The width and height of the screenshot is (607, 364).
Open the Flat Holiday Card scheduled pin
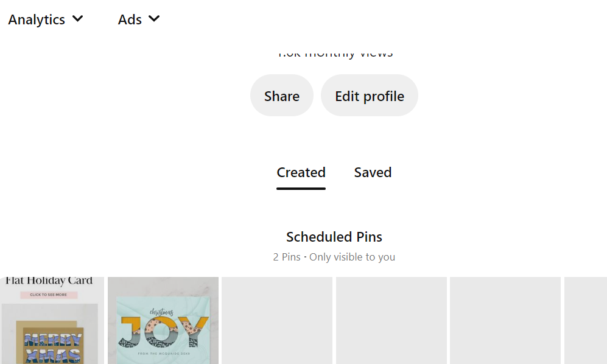(x=52, y=320)
